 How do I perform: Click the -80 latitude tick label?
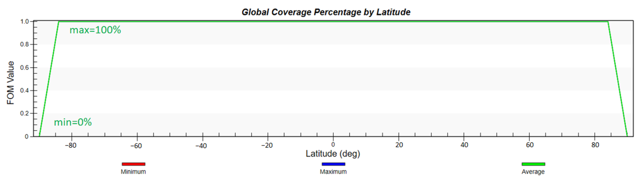pos(71,145)
